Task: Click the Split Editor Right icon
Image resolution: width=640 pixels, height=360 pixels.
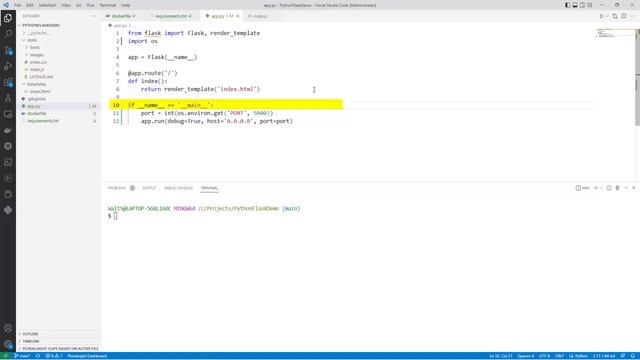Action: 624,16
